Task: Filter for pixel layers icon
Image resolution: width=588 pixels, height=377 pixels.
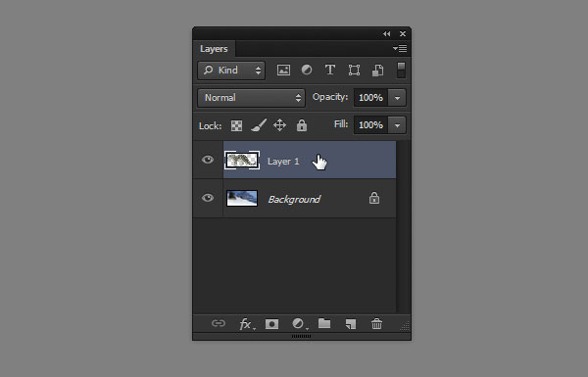Action: [283, 71]
